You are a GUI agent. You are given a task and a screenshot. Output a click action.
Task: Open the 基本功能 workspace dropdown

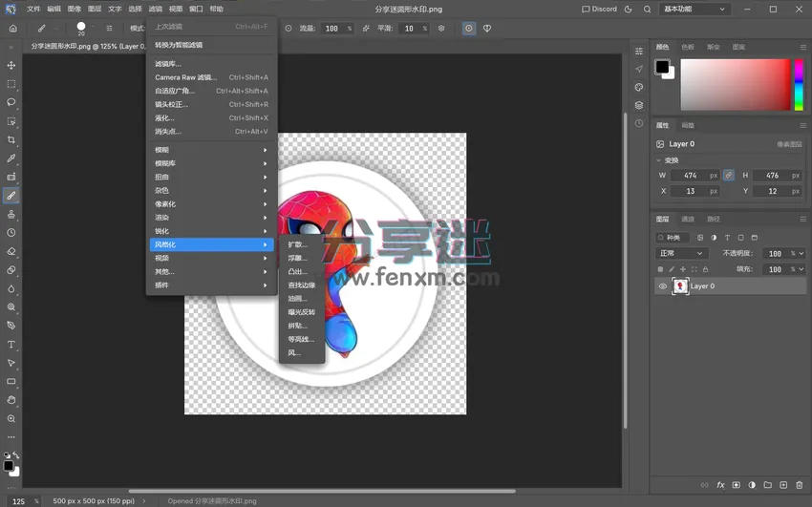pos(694,10)
